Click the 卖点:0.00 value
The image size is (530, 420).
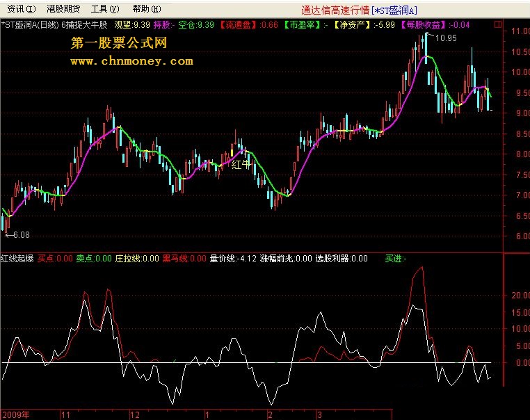pos(94,259)
